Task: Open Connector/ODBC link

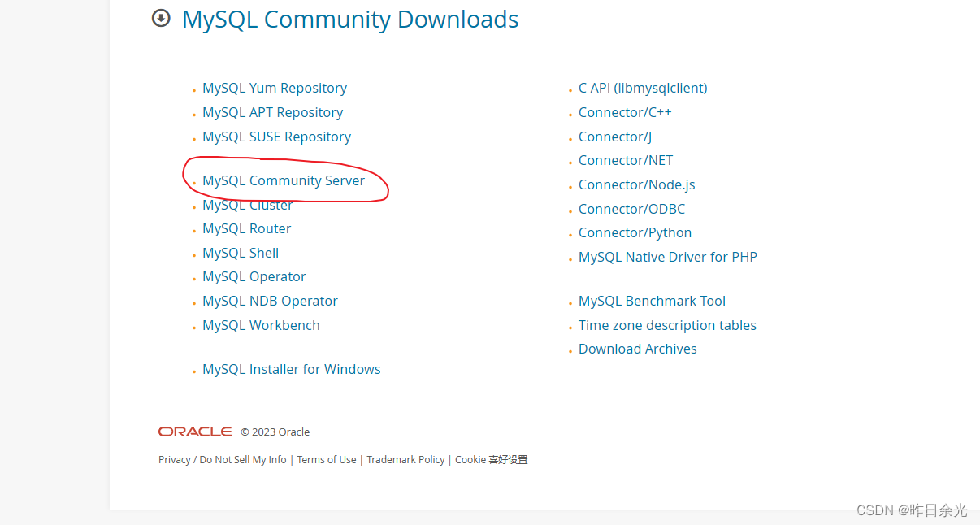Action: coord(631,209)
